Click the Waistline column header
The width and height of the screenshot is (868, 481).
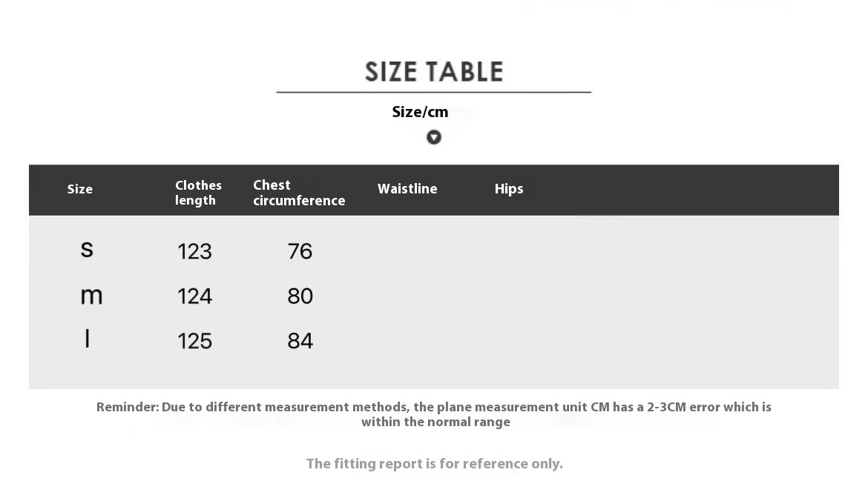pos(407,188)
